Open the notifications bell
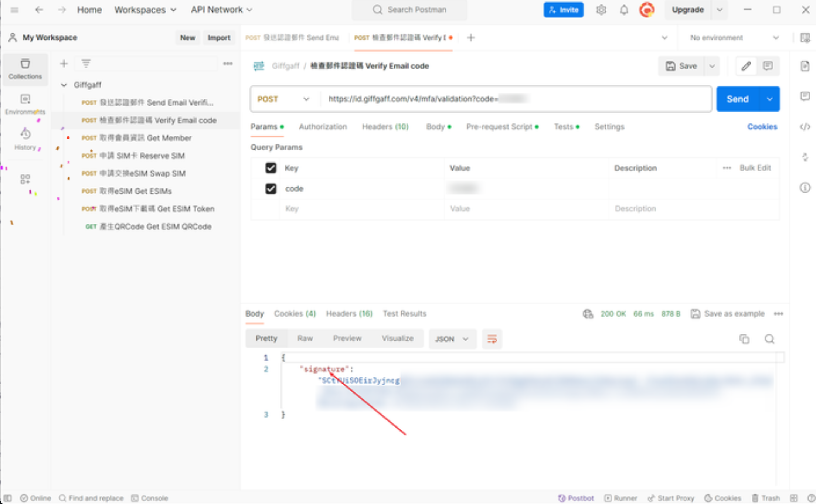Viewport: 816px width, 504px height. (624, 10)
